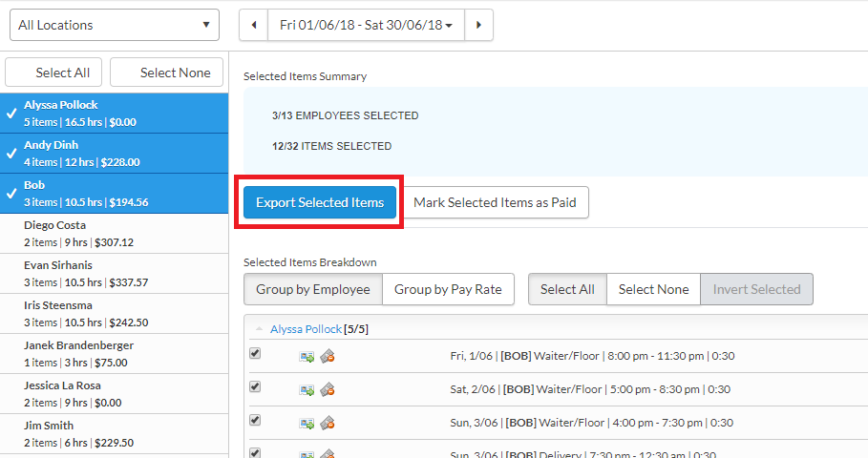Click the Selected Items Breakdown heading
This screenshot has height=458, width=868.
(x=310, y=262)
